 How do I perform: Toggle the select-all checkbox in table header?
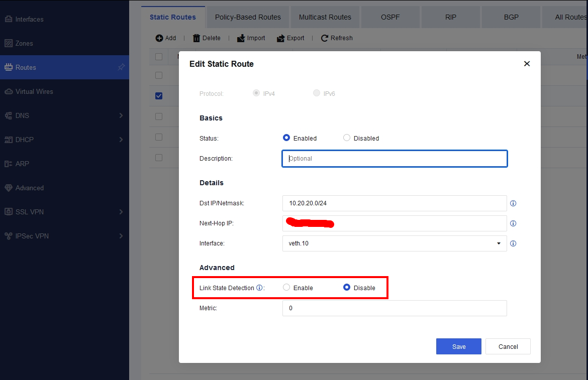(159, 57)
